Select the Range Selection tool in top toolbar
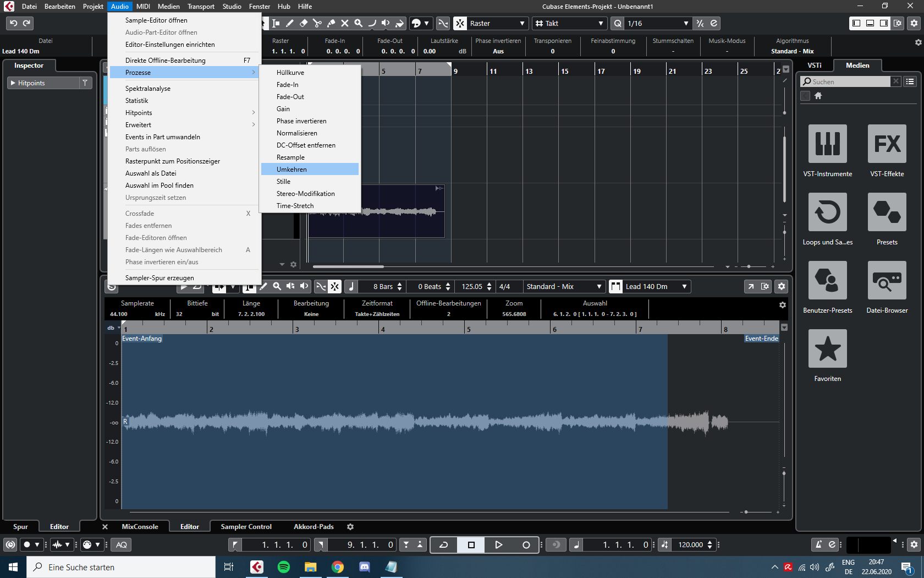The width and height of the screenshot is (924, 578). (276, 23)
